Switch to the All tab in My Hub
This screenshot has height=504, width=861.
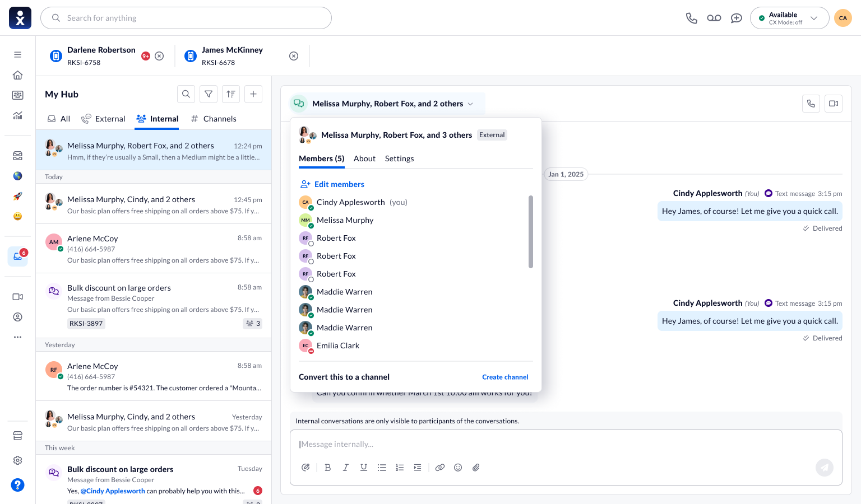[x=59, y=119]
